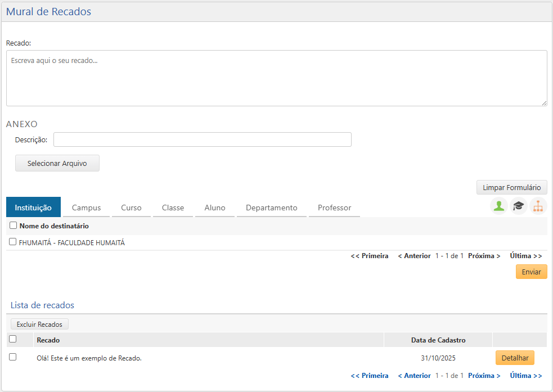The width and height of the screenshot is (553, 392).
Task: Tick the FHUMAITÁ - FACULDADE HUMAITÁ checkbox
Action: [13, 242]
